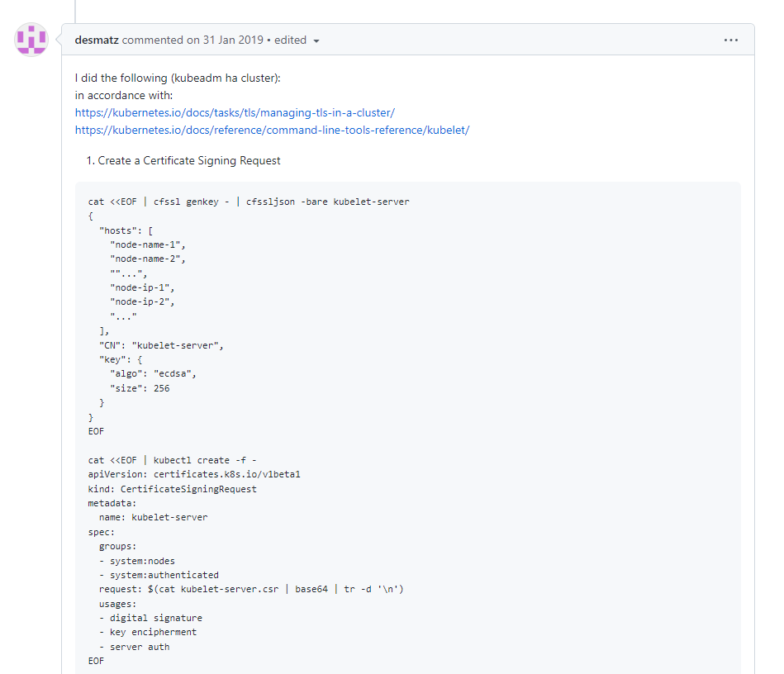Click the cfssl genkey command line
The image size is (784, 674).
click(x=249, y=202)
